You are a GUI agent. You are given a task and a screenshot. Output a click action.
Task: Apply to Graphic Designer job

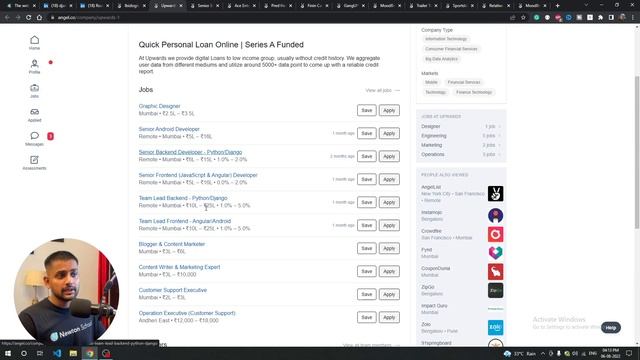click(x=389, y=110)
